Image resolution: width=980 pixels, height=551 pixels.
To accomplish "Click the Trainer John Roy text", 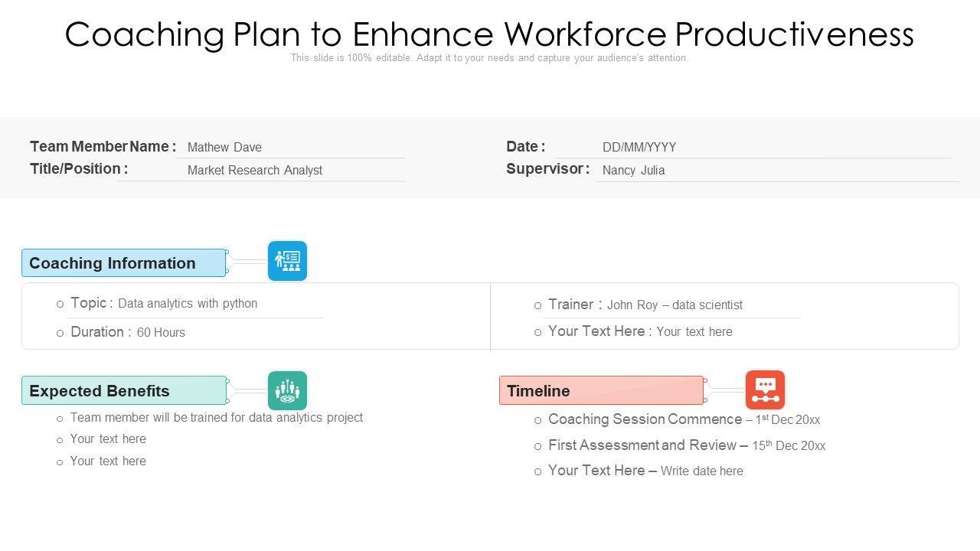I will 645,305.
